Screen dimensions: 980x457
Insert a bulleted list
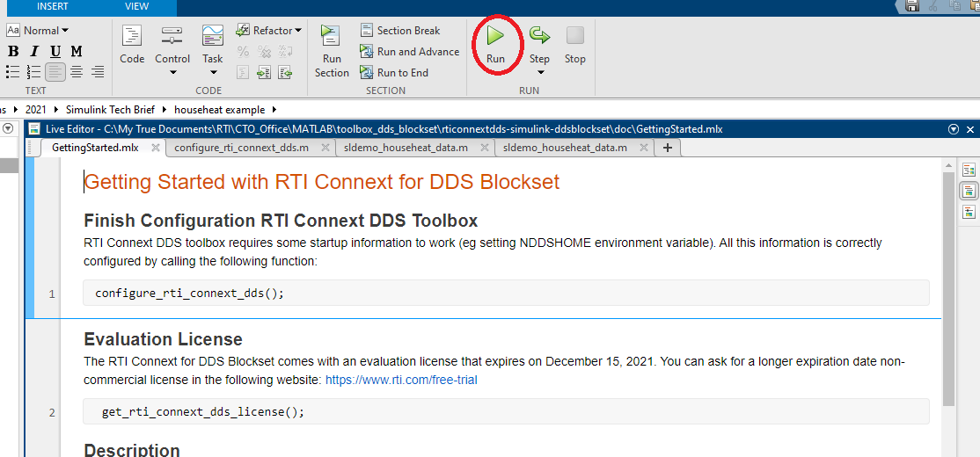pos(12,72)
